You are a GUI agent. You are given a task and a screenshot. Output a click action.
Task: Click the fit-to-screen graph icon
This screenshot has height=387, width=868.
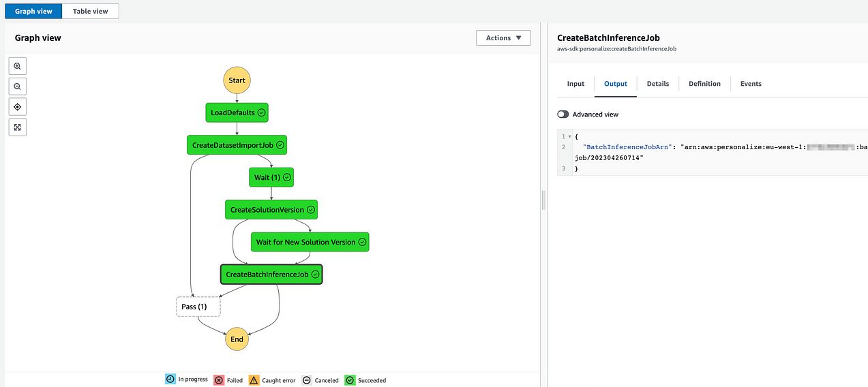coord(18,127)
